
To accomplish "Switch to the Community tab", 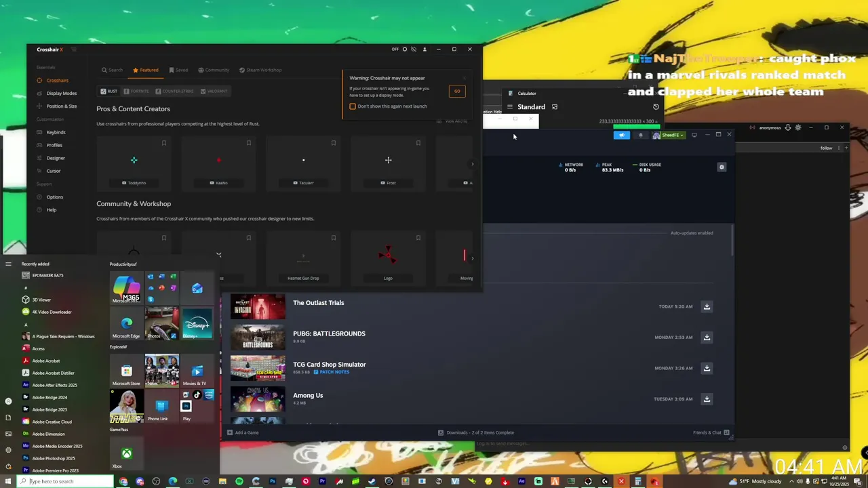I will coord(214,70).
